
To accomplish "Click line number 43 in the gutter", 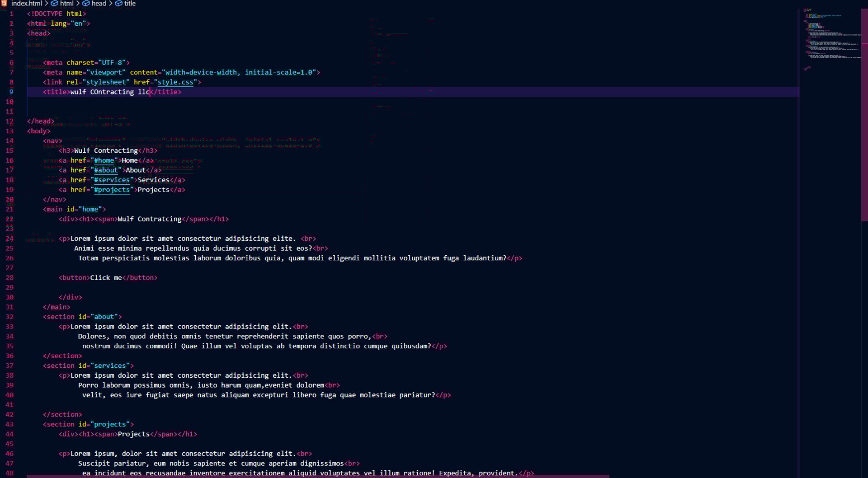I will (9, 424).
